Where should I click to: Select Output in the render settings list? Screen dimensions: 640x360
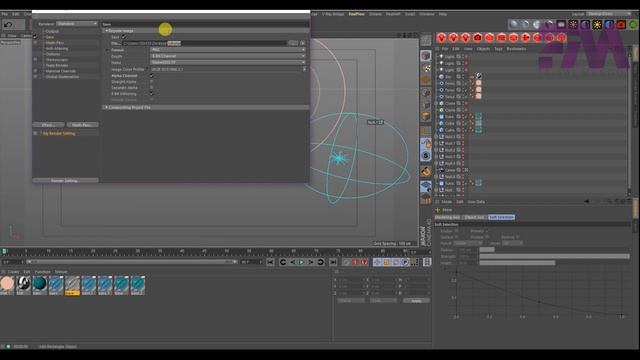point(52,31)
